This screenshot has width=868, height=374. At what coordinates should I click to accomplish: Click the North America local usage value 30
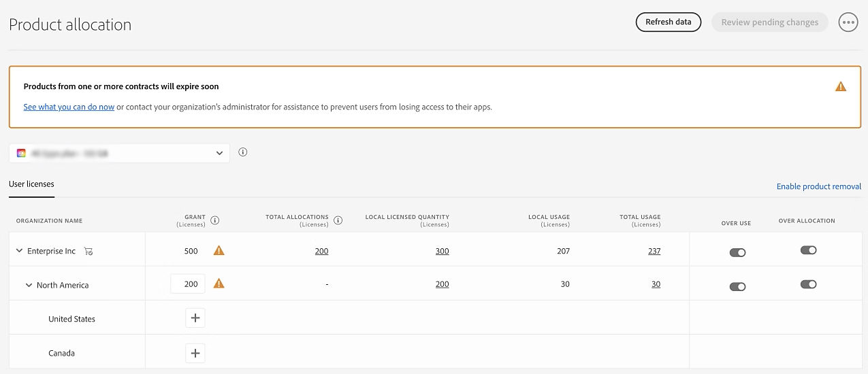[565, 284]
